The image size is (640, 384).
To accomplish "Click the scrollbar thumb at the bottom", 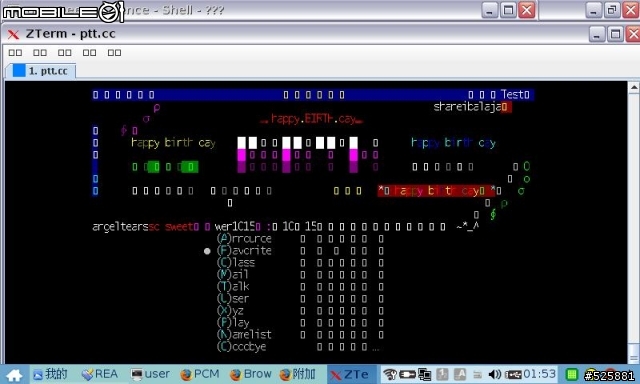I will click(x=633, y=353).
